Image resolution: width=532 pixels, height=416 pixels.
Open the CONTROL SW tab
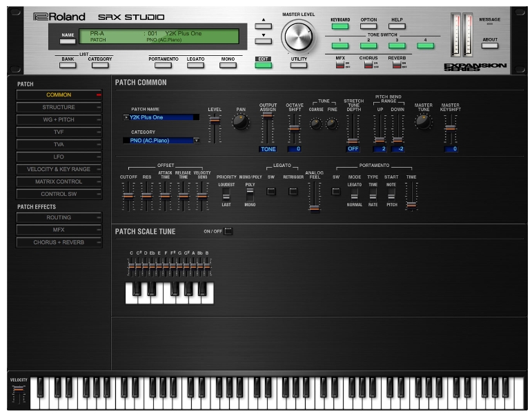pyautogui.click(x=59, y=194)
